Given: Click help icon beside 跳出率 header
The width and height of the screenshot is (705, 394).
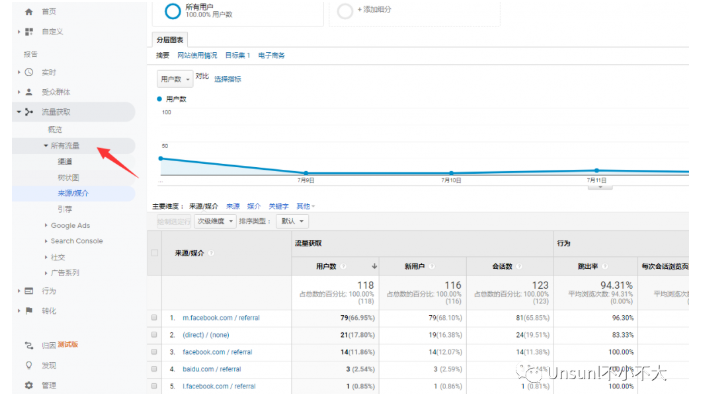Looking at the screenshot, I should pyautogui.click(x=605, y=266).
